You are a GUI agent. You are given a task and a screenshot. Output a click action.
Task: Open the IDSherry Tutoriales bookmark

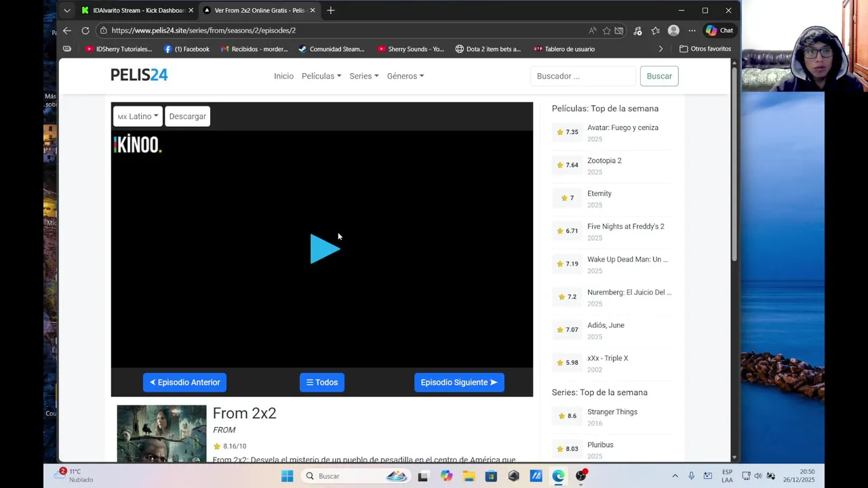[119, 49]
